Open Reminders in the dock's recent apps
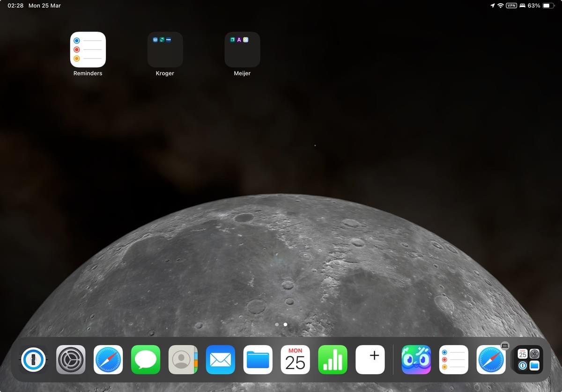This screenshot has height=392, width=562. (454, 360)
